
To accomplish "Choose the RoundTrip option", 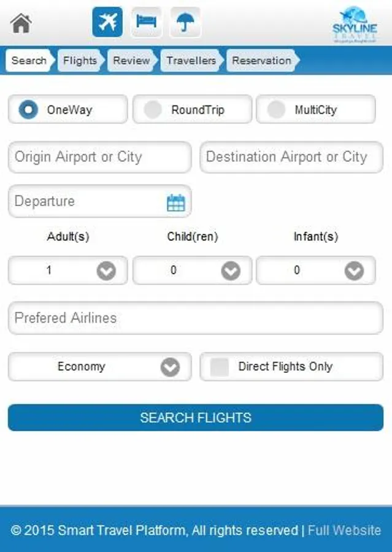I will point(192,110).
